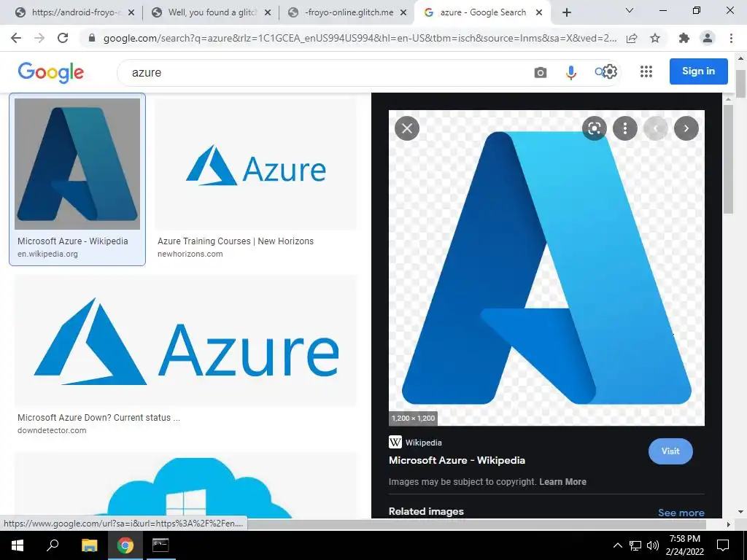This screenshot has width=747, height=560.
Task: Share this page from address bar
Action: pyautogui.click(x=632, y=38)
